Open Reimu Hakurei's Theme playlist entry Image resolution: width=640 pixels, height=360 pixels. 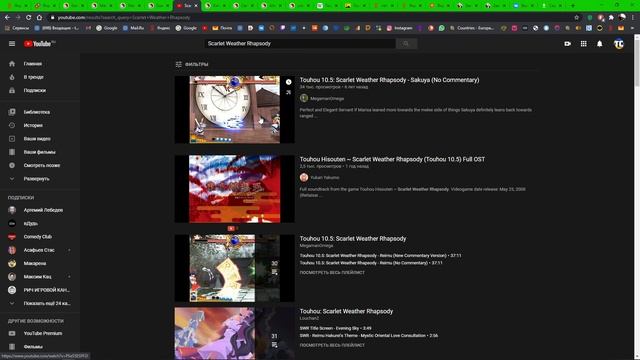pos(369,336)
